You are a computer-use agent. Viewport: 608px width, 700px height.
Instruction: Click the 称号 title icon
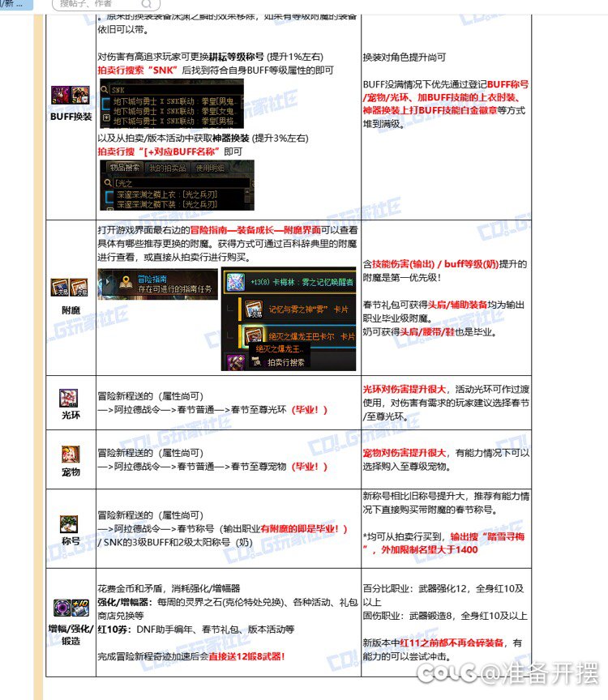(x=69, y=524)
